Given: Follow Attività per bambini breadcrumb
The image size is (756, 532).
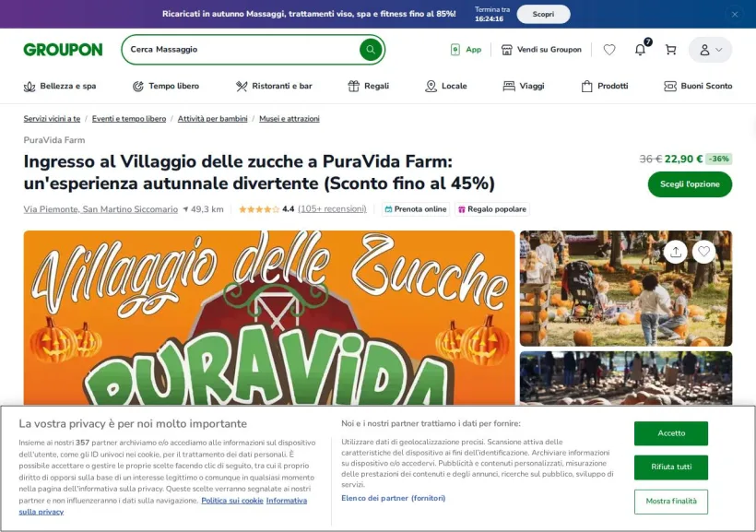Looking at the screenshot, I should [x=212, y=119].
